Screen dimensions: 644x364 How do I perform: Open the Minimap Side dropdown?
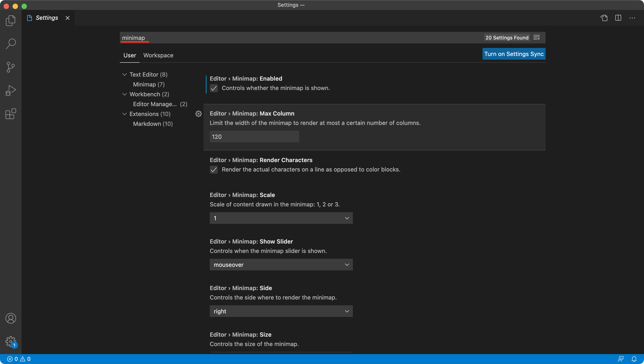(x=281, y=311)
